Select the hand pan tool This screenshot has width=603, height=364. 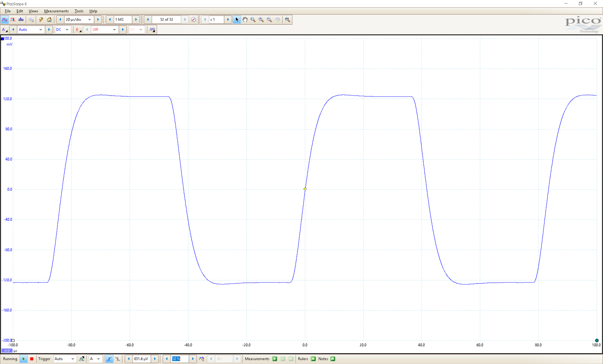coord(245,19)
